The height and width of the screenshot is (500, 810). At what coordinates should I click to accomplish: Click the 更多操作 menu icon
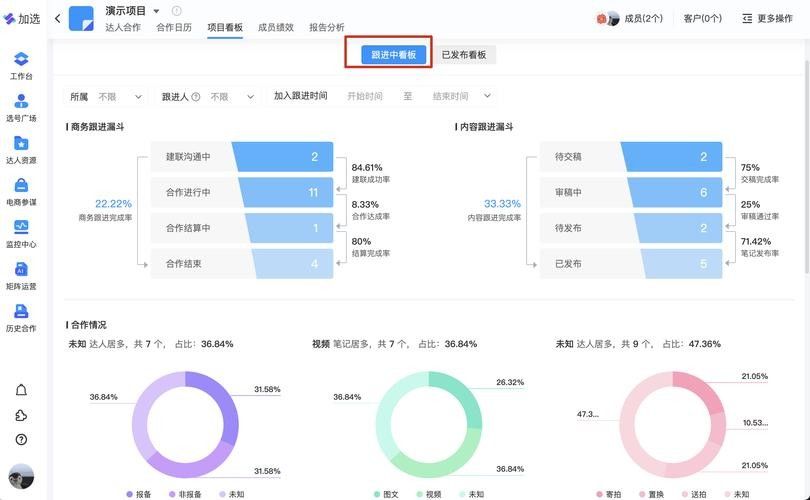click(747, 19)
